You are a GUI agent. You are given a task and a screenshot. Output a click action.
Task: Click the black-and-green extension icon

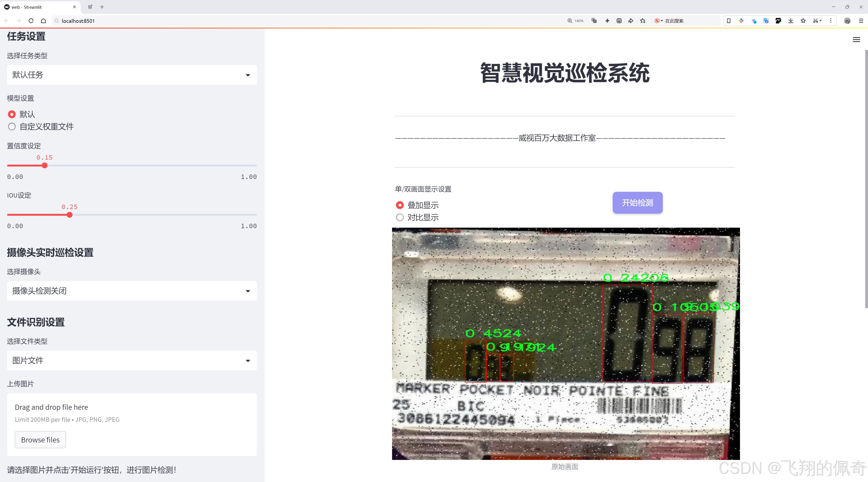click(778, 21)
